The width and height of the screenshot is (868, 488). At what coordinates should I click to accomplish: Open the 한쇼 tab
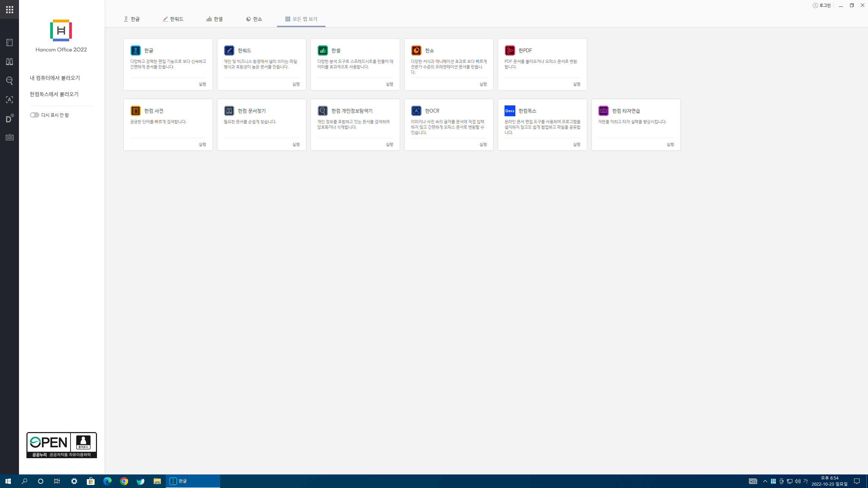[254, 19]
